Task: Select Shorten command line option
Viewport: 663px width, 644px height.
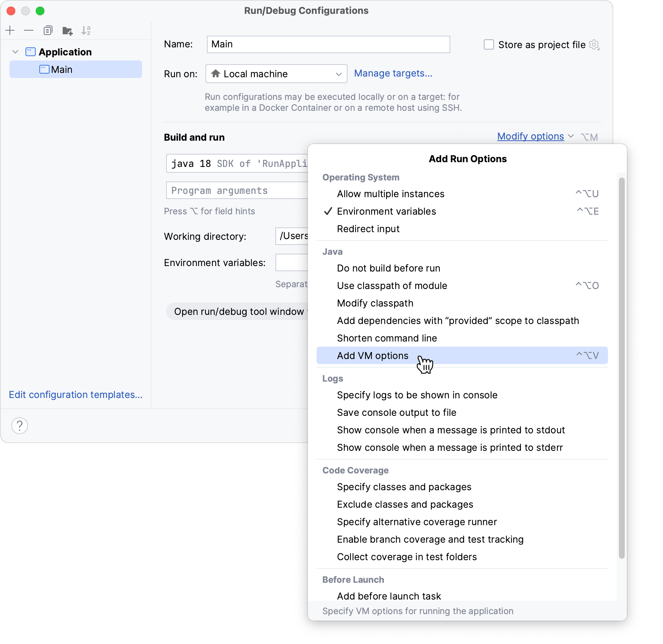Action: (387, 338)
